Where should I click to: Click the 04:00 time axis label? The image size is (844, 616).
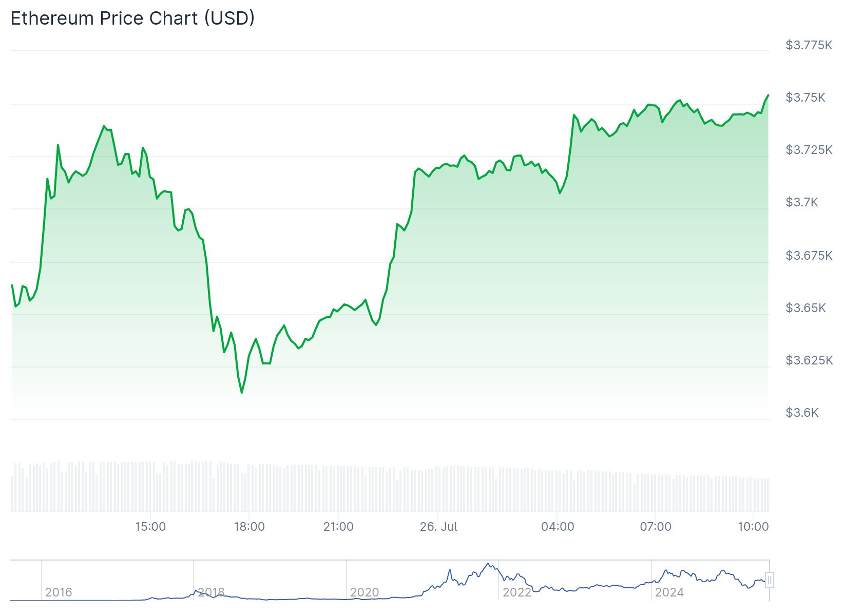[558, 527]
